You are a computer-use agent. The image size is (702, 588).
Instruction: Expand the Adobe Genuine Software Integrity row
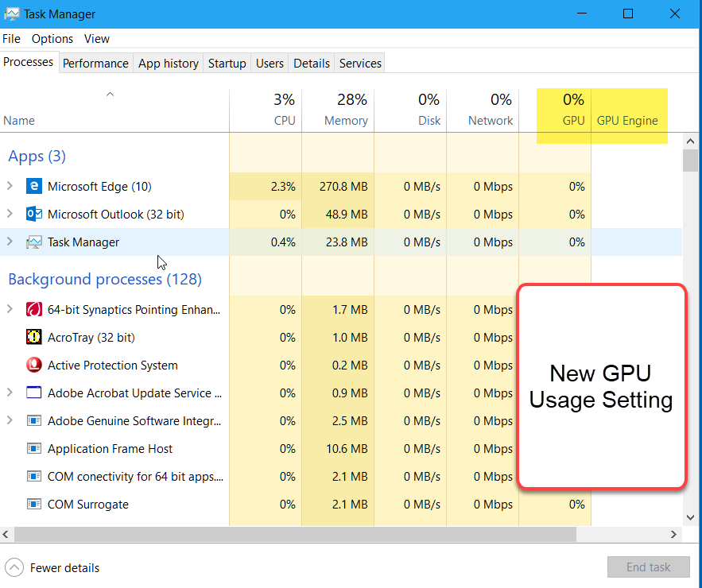pos(10,420)
